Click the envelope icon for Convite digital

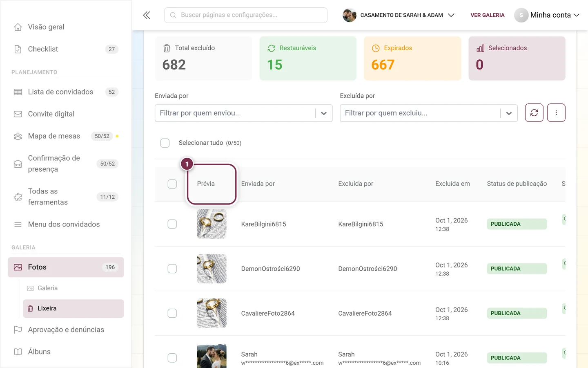(x=18, y=114)
